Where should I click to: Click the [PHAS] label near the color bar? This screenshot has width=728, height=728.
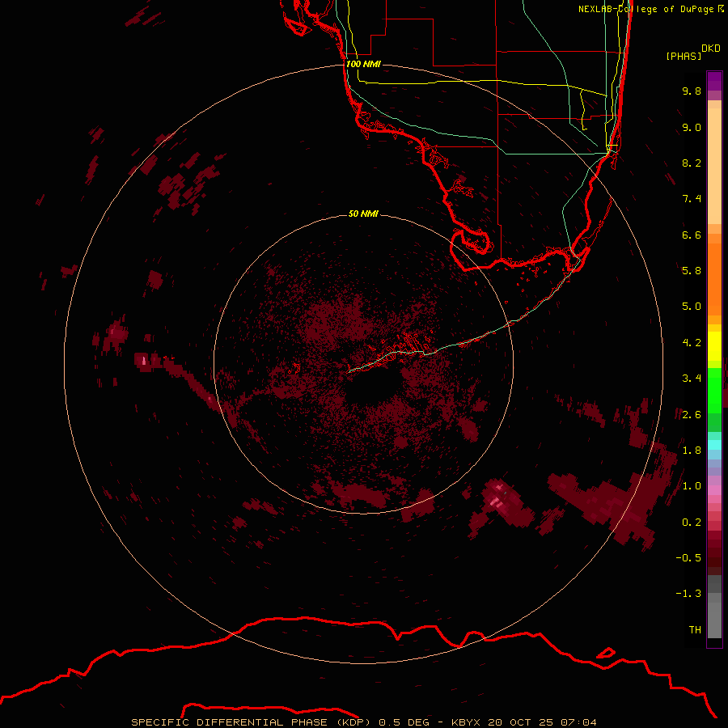[684, 56]
